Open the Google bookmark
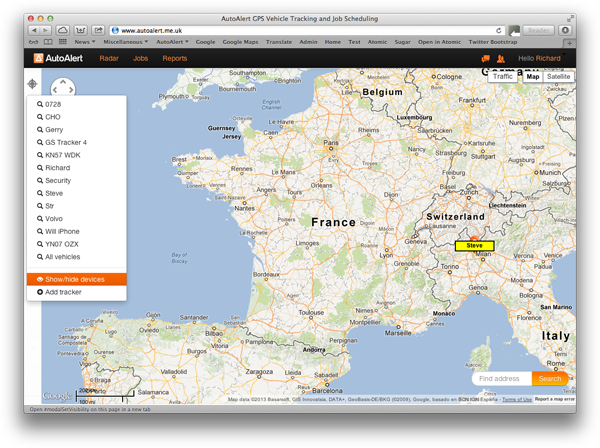The height and width of the screenshot is (448, 600). pos(205,42)
